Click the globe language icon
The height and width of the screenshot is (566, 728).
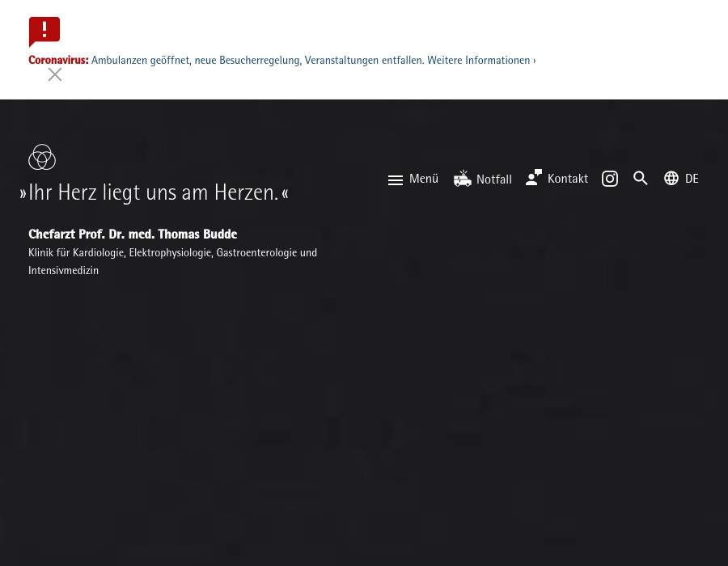click(671, 179)
